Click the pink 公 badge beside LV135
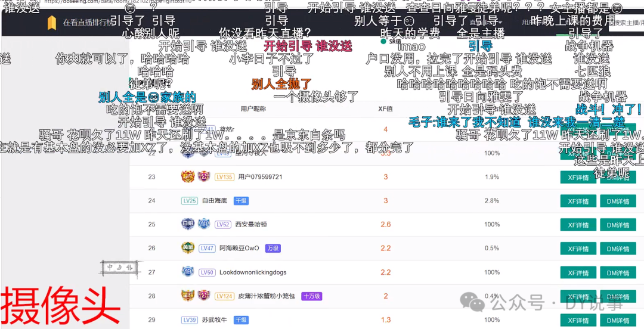Viewport: 644px width, 329px height. (x=204, y=176)
